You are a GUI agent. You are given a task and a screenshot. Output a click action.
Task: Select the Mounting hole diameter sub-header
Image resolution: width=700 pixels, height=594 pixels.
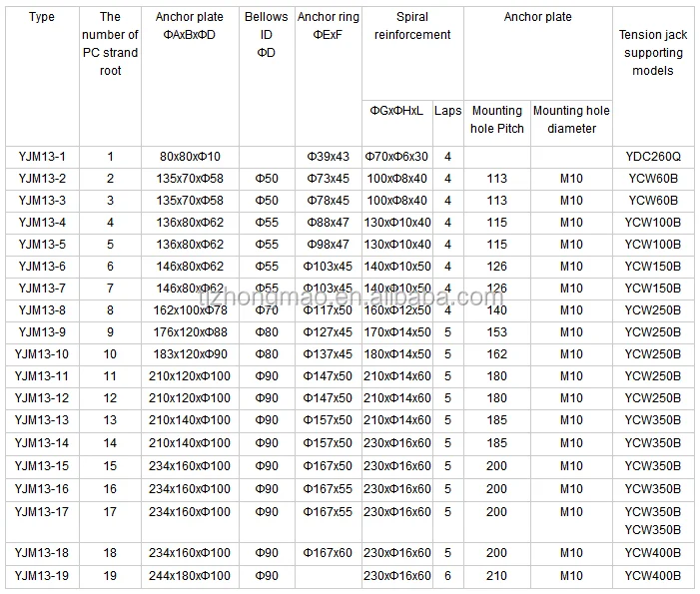pos(571,120)
